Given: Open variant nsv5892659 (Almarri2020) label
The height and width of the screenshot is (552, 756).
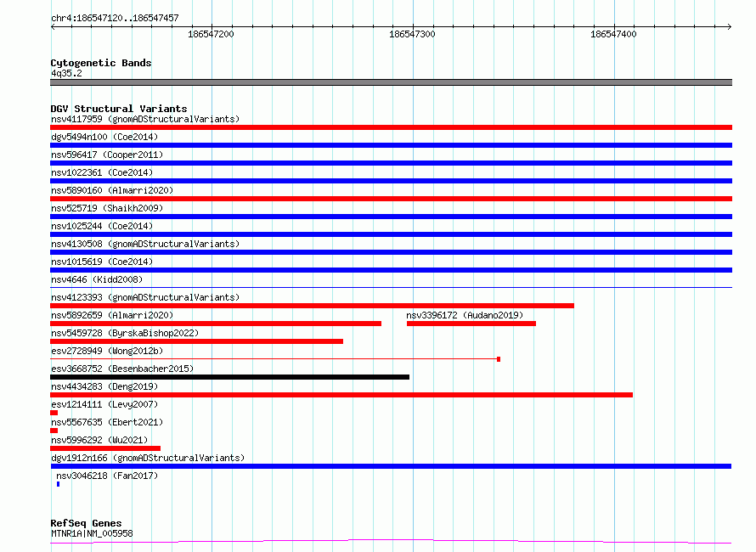Looking at the screenshot, I should point(112,315).
